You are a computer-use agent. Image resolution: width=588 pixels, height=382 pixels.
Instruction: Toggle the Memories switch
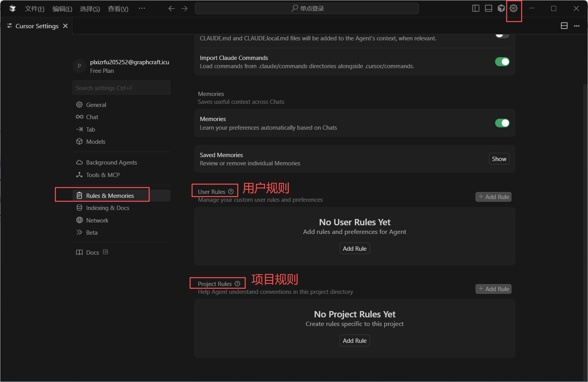[502, 123]
